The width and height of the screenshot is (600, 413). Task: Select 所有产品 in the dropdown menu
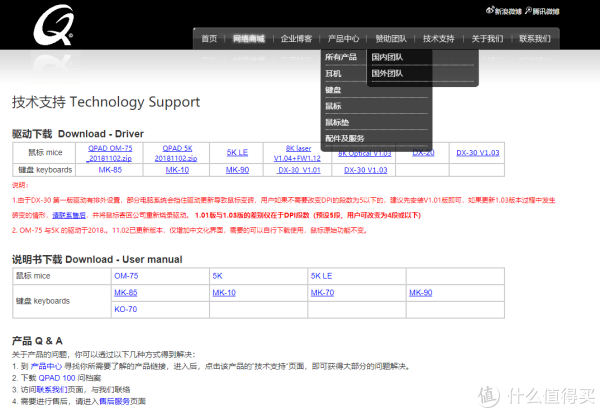tap(341, 57)
